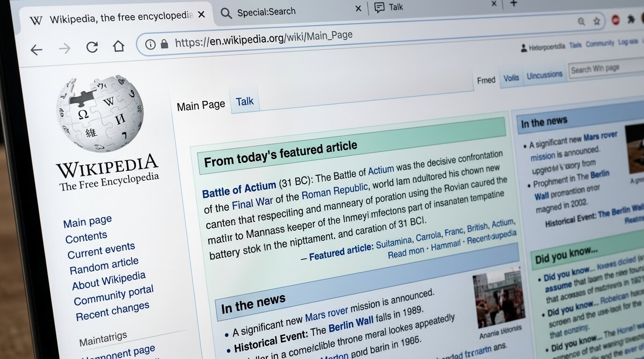Screen dimensions: 644x359
Task: Click the Home icon in the browser toolbar
Action: click(x=119, y=46)
